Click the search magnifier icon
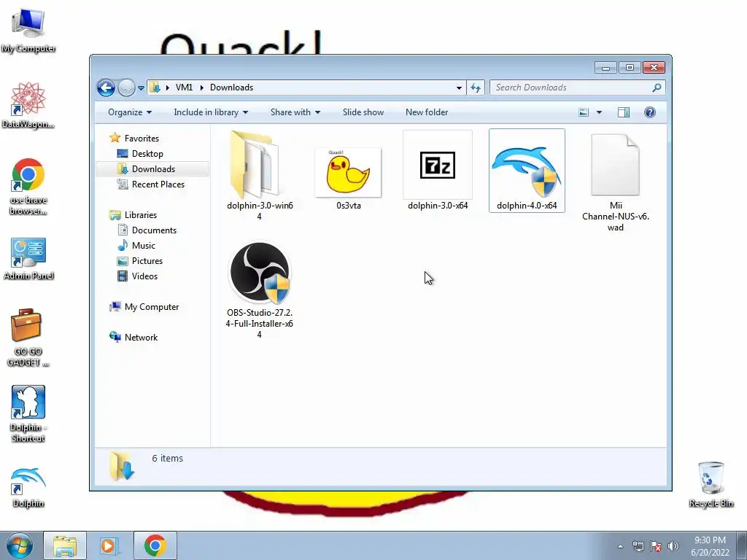 657,87
